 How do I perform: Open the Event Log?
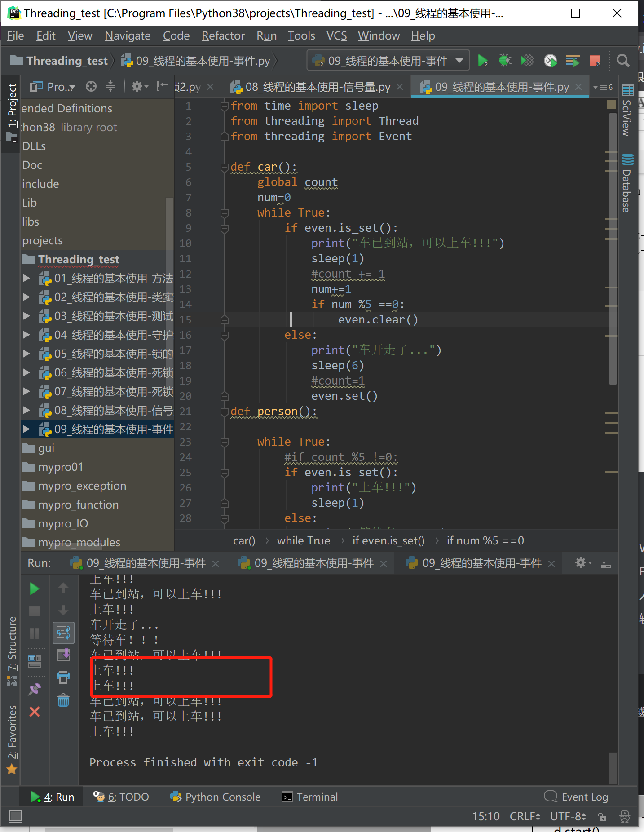[x=576, y=797]
